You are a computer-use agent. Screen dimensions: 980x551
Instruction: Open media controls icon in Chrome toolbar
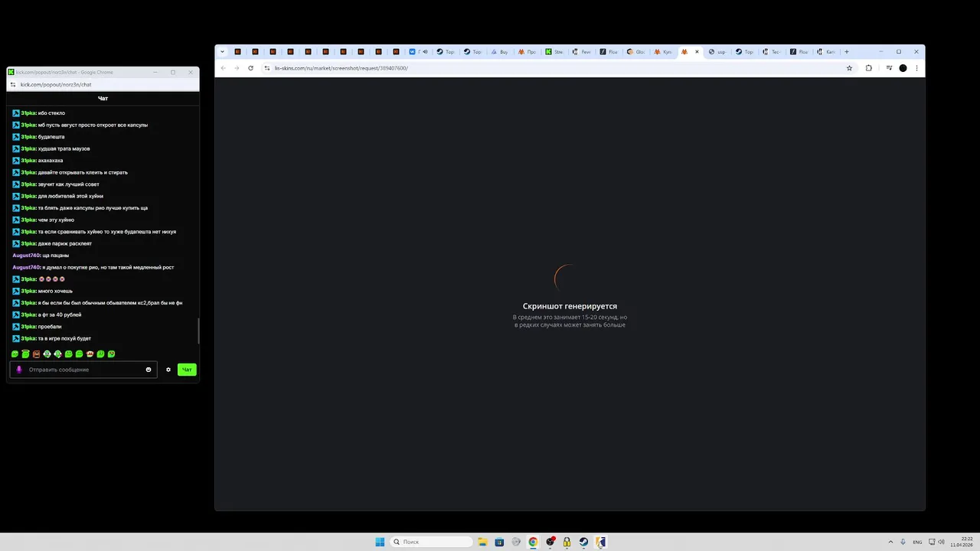[889, 68]
